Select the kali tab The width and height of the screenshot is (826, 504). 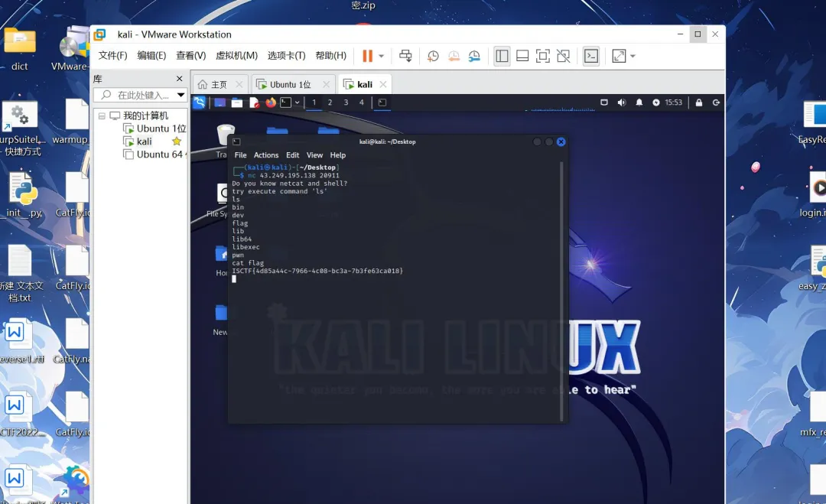(x=365, y=84)
